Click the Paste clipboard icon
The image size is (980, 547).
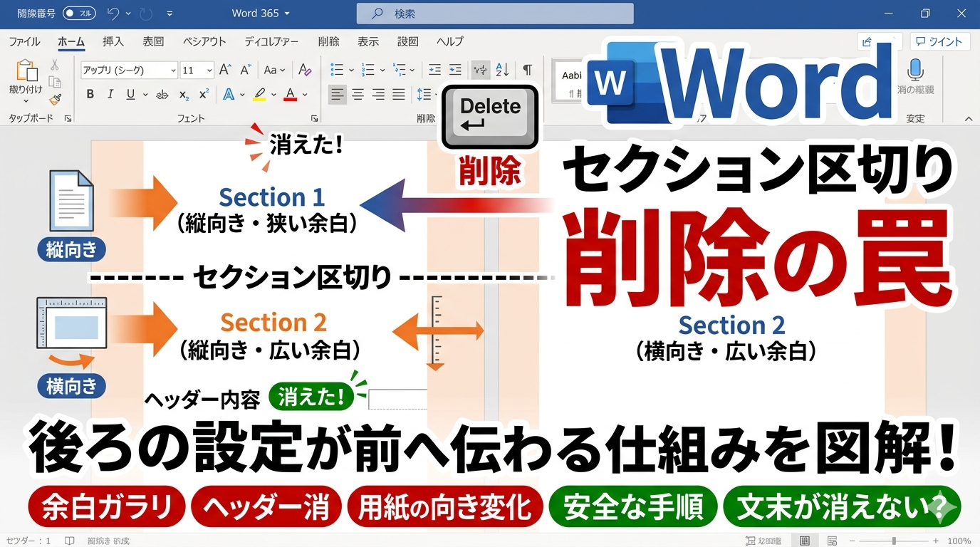click(26, 71)
